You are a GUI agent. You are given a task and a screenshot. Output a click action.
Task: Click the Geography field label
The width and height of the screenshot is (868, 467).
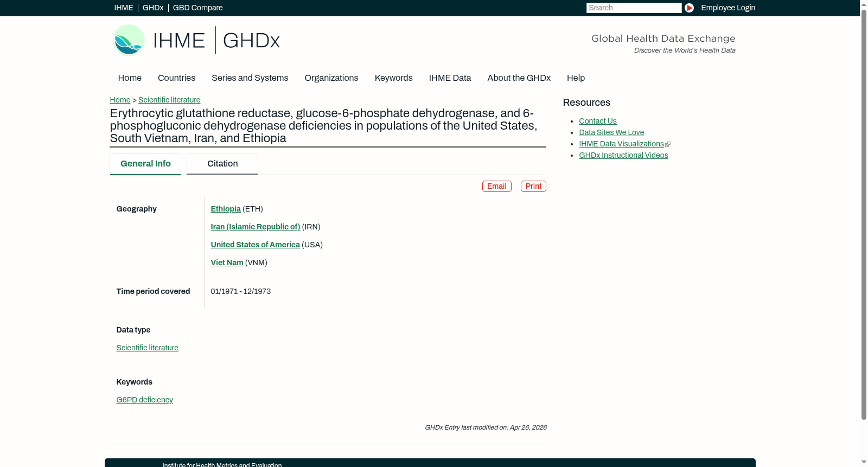tap(137, 209)
